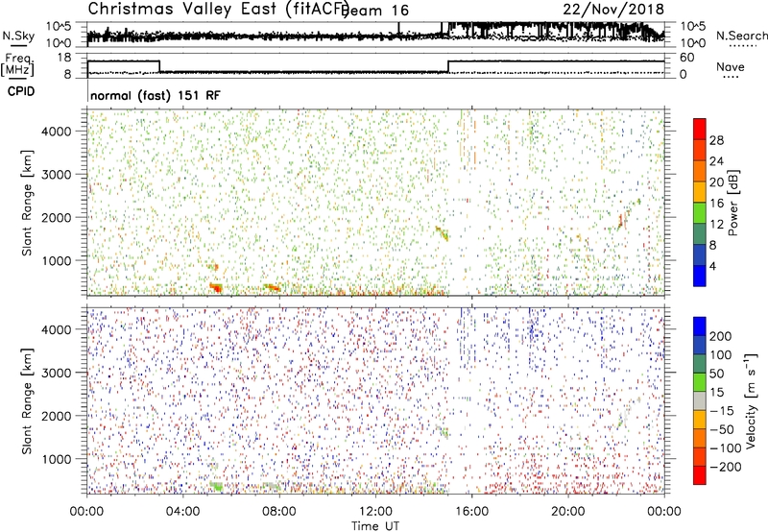Screen dimensions: 768x532
Task: Click the power scale value 28
Action: (x=716, y=140)
